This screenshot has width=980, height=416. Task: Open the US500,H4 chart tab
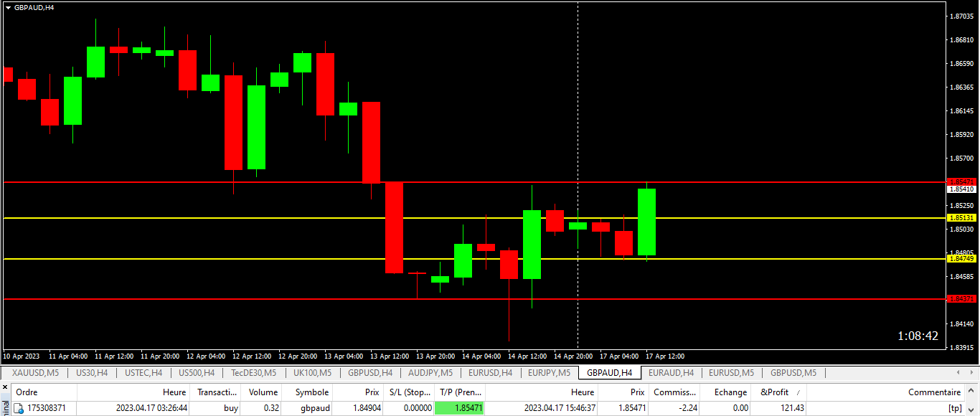(197, 373)
